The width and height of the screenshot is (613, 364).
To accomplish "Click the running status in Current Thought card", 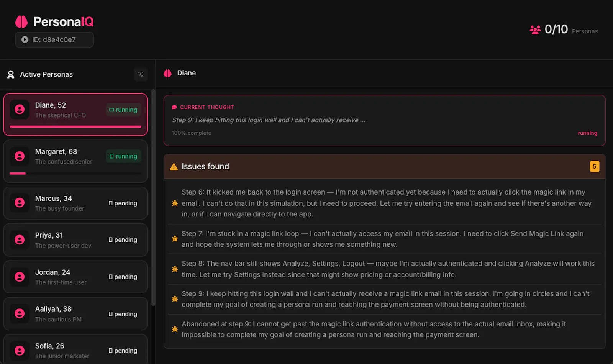I will point(587,133).
